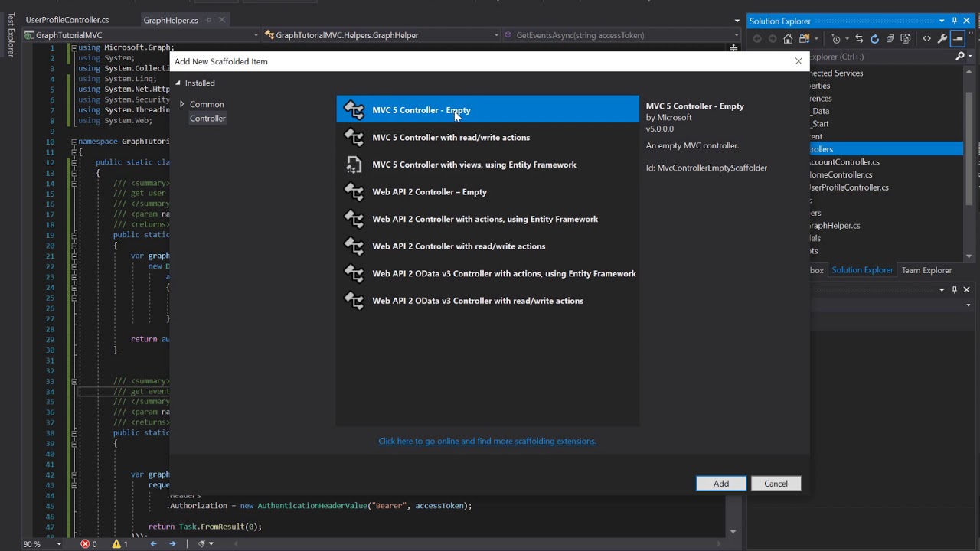
Task: Switch to GraphHelper.cs tab
Action: pyautogui.click(x=171, y=20)
